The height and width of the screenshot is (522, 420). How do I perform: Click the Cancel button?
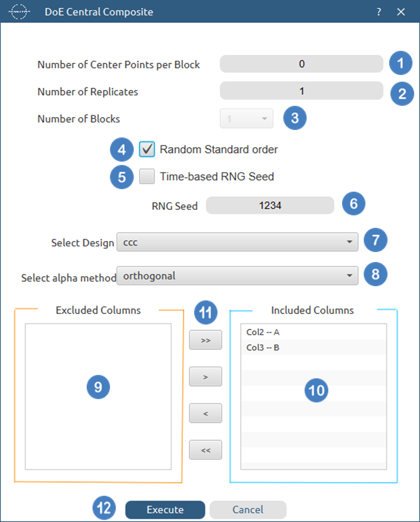tap(248, 510)
